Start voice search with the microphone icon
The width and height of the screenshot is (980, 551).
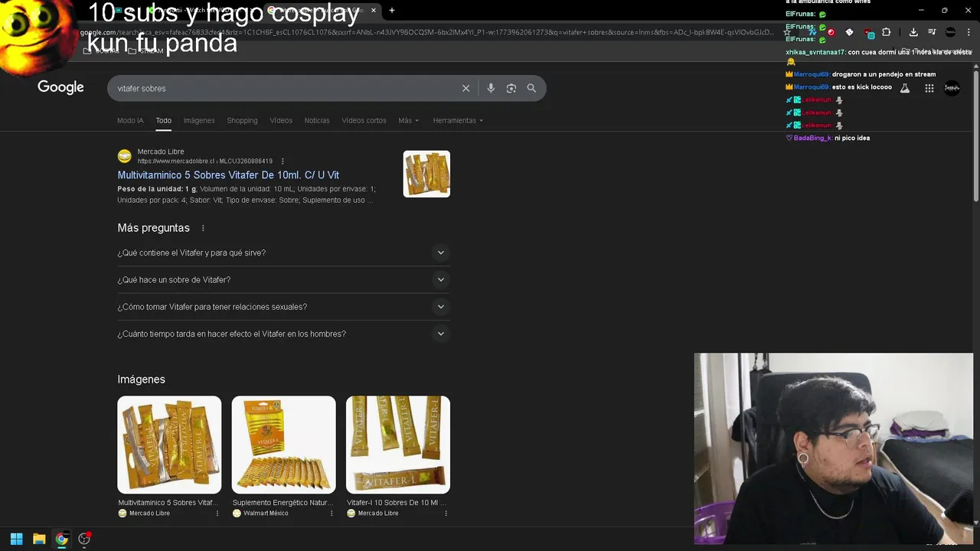point(491,88)
